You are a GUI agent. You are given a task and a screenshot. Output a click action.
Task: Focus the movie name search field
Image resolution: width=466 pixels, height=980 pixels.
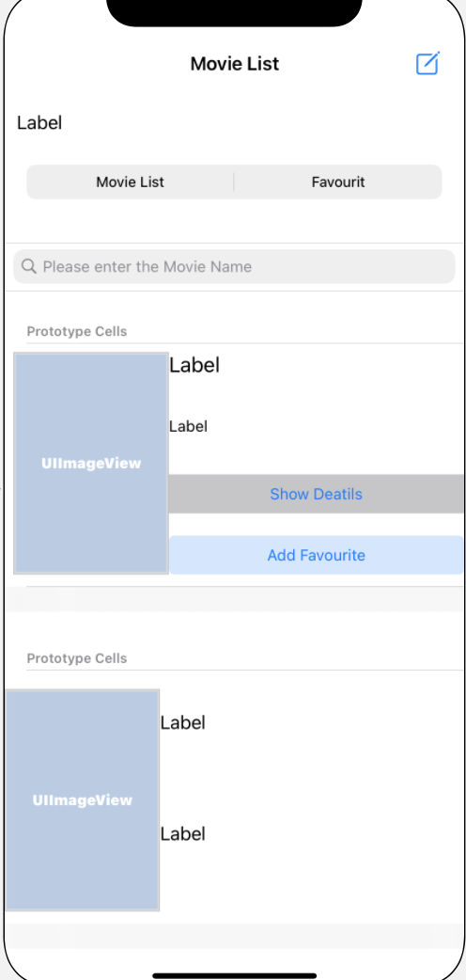pyautogui.click(x=234, y=267)
